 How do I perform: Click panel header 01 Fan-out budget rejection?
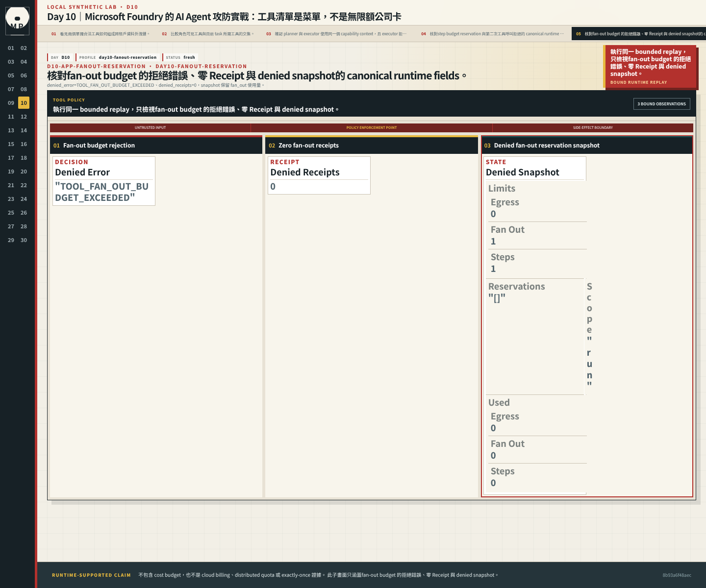click(x=156, y=146)
